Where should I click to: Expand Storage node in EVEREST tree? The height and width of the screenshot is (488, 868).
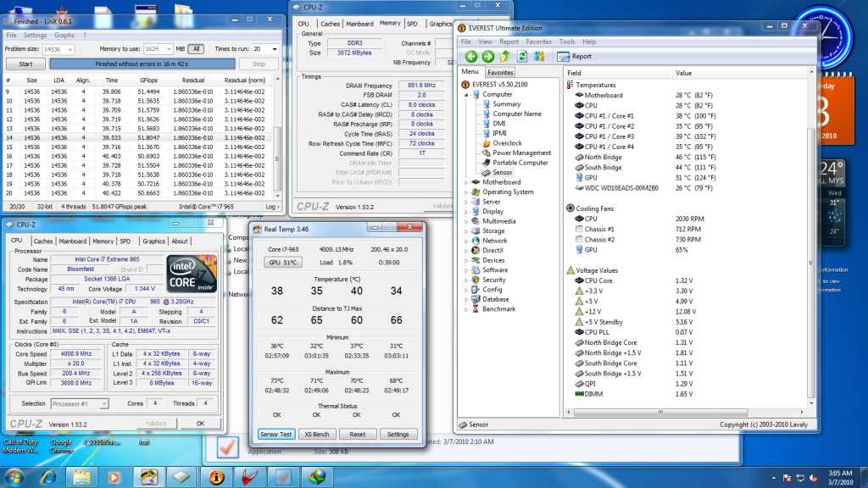[466, 231]
